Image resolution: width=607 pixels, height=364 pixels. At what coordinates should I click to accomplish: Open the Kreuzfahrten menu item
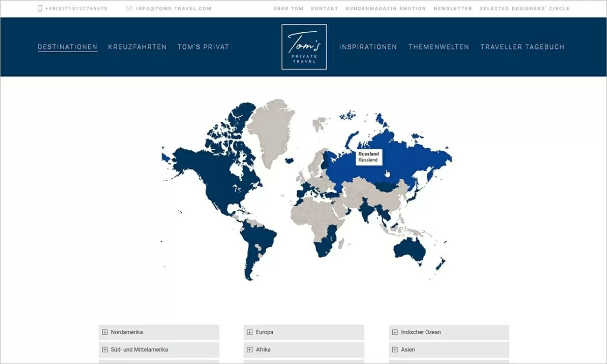point(137,47)
